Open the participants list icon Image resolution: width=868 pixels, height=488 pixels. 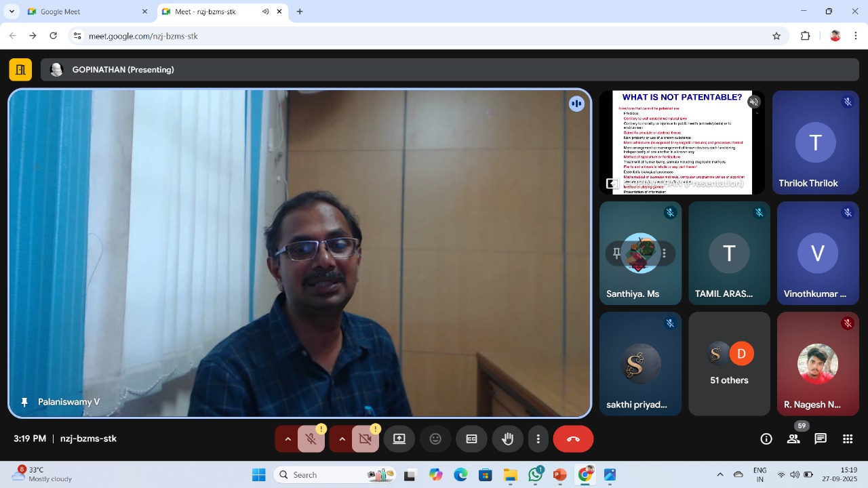pos(793,439)
